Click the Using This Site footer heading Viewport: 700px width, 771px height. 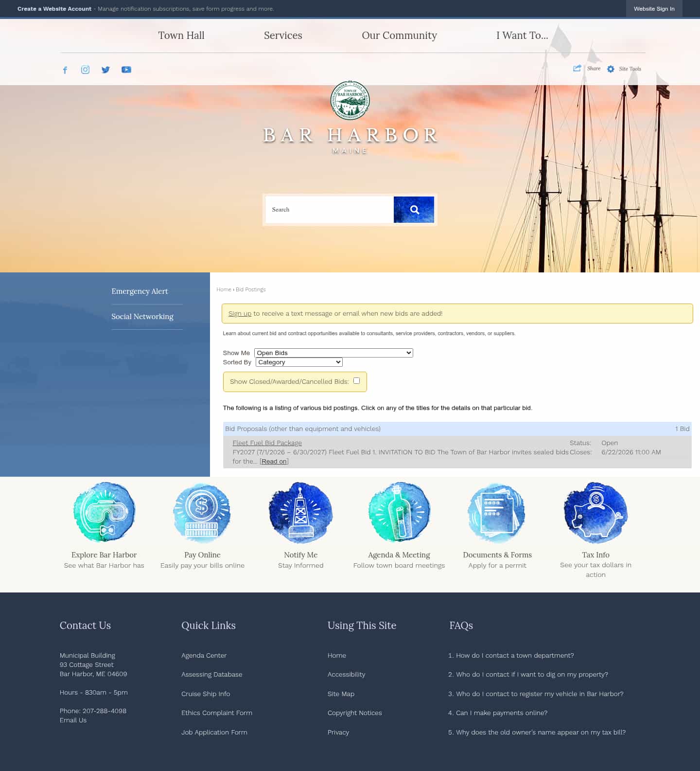click(x=362, y=626)
